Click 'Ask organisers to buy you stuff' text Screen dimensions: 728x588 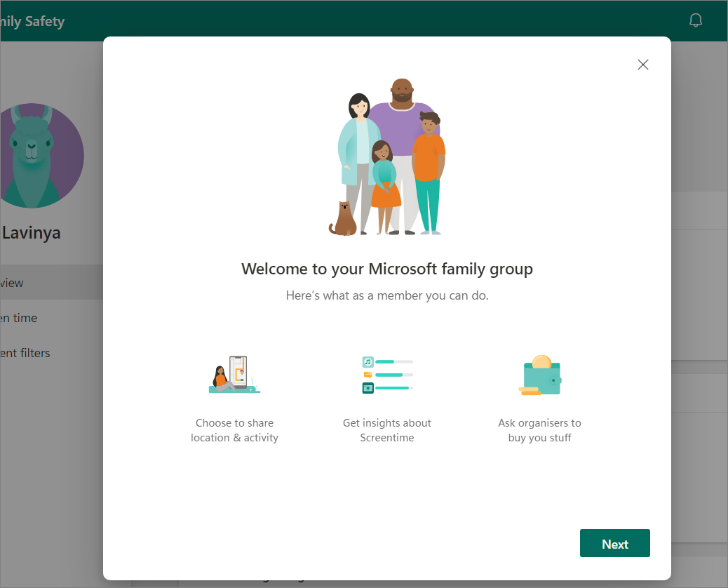[540, 430]
